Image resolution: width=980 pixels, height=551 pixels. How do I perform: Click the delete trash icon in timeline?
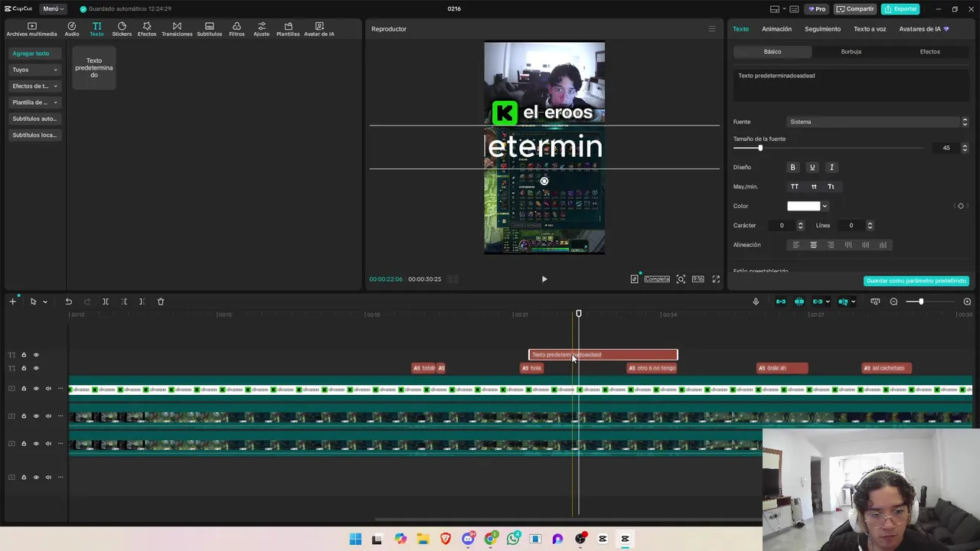tap(161, 302)
